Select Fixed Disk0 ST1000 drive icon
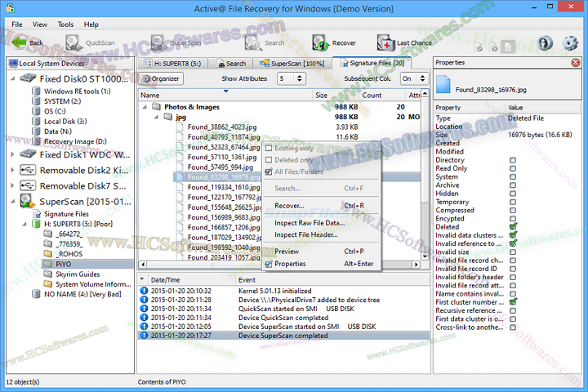 tap(28, 78)
